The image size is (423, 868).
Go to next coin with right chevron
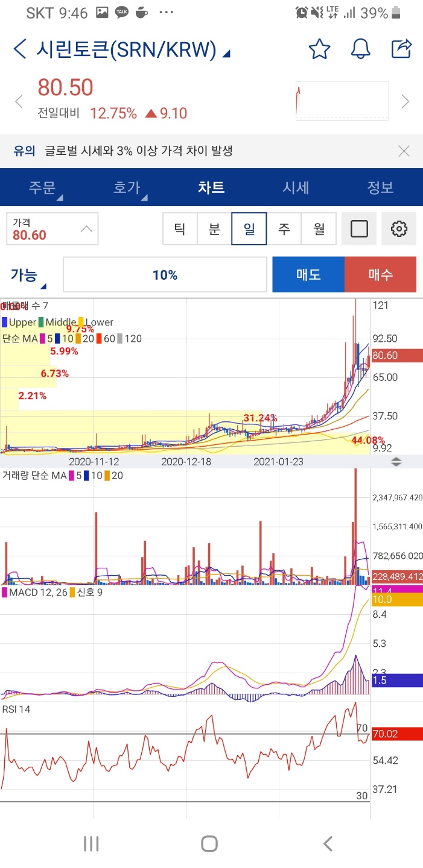point(406,101)
